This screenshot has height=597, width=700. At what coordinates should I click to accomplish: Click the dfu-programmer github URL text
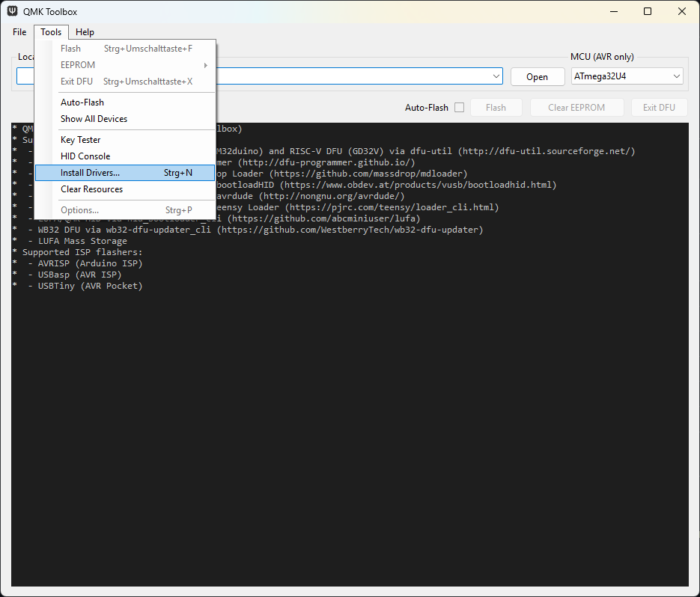point(326,162)
